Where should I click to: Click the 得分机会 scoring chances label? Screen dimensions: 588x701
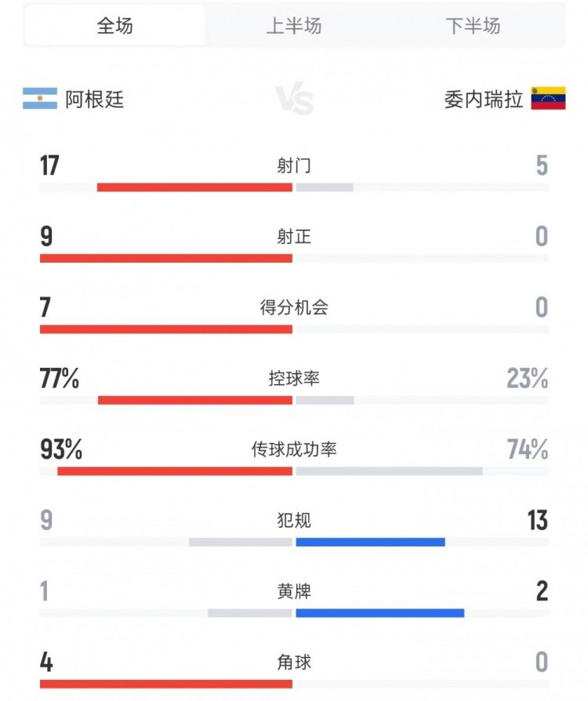pos(294,307)
